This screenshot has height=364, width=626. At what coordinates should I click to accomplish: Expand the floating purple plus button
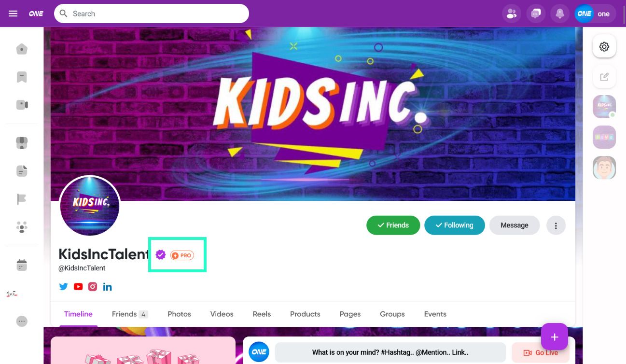(555, 336)
